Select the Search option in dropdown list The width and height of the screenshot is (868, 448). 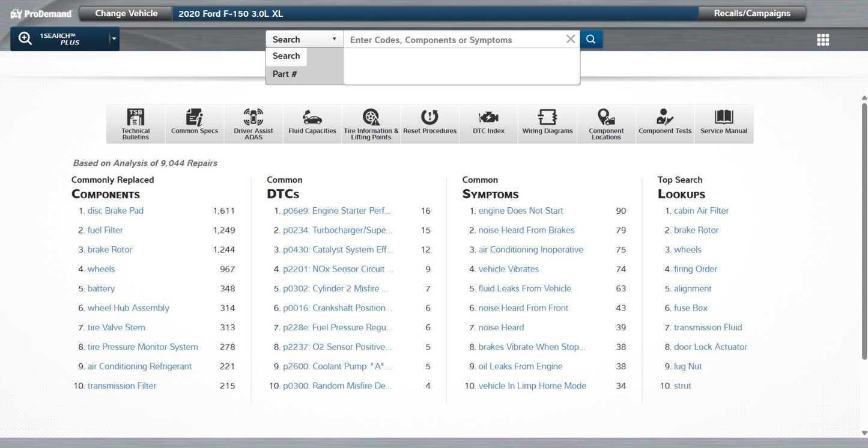[x=287, y=56]
